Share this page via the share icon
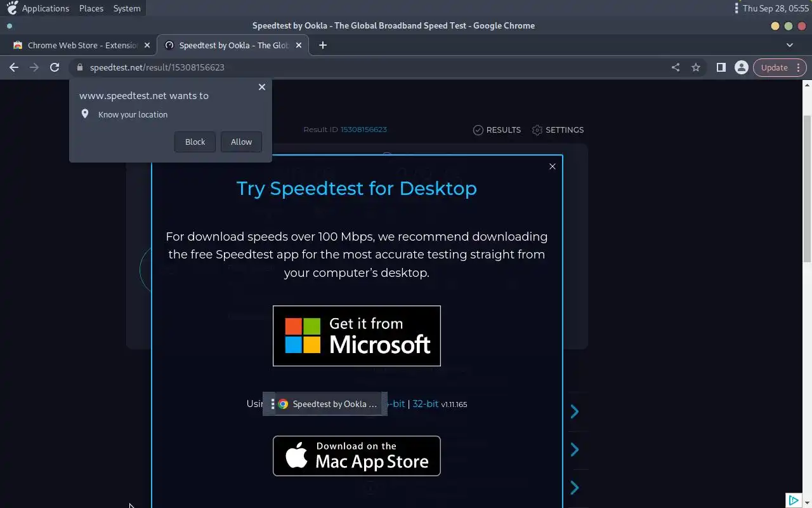This screenshot has width=812, height=508. coord(676,67)
